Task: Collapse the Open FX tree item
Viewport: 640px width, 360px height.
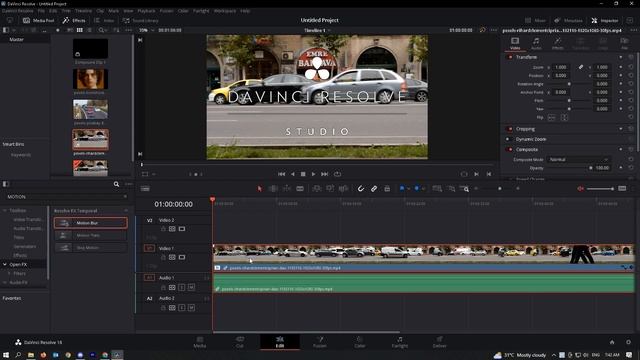Action: click(x=5, y=264)
